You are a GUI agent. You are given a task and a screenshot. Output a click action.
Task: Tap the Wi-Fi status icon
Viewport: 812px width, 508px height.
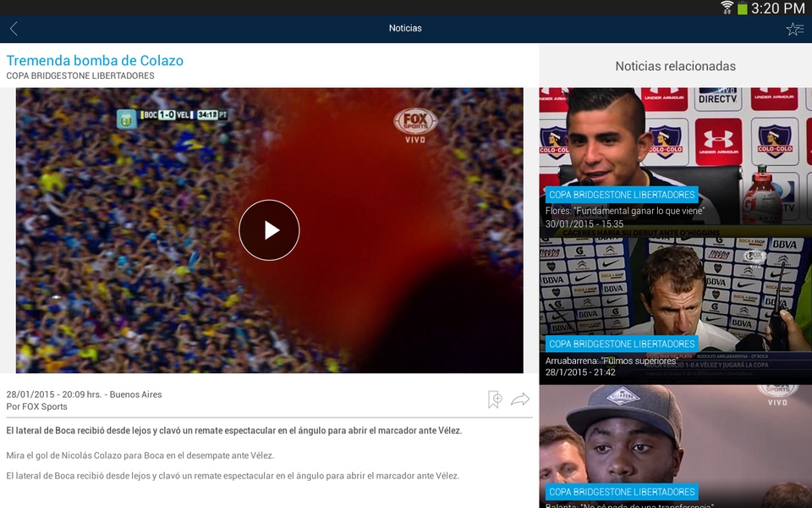[x=727, y=8]
